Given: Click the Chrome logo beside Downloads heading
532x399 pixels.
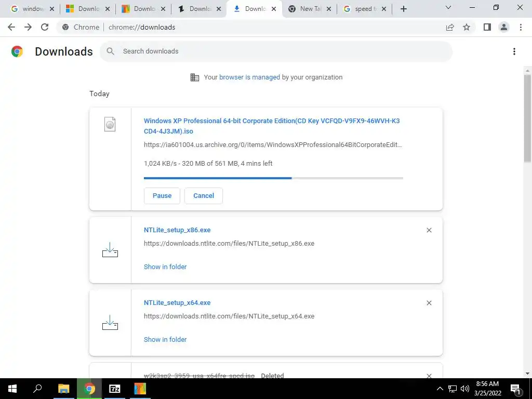Looking at the screenshot, I should [x=17, y=51].
